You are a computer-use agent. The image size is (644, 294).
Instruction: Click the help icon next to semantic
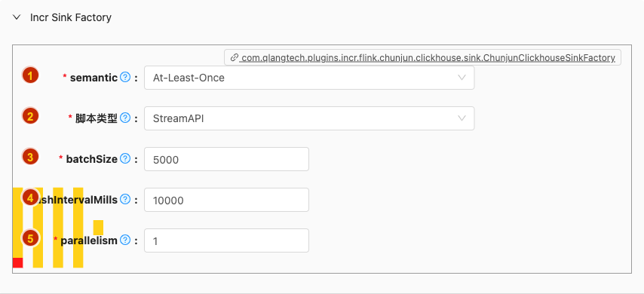click(x=125, y=77)
